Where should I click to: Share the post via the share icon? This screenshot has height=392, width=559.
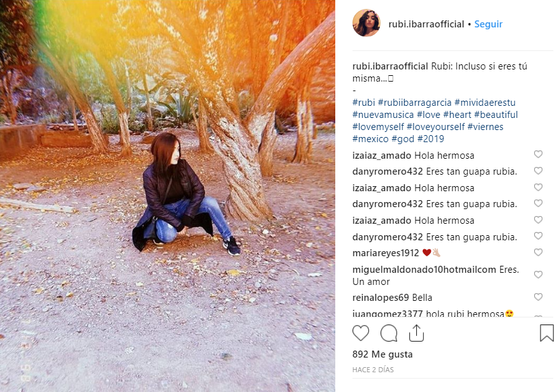[x=416, y=333]
